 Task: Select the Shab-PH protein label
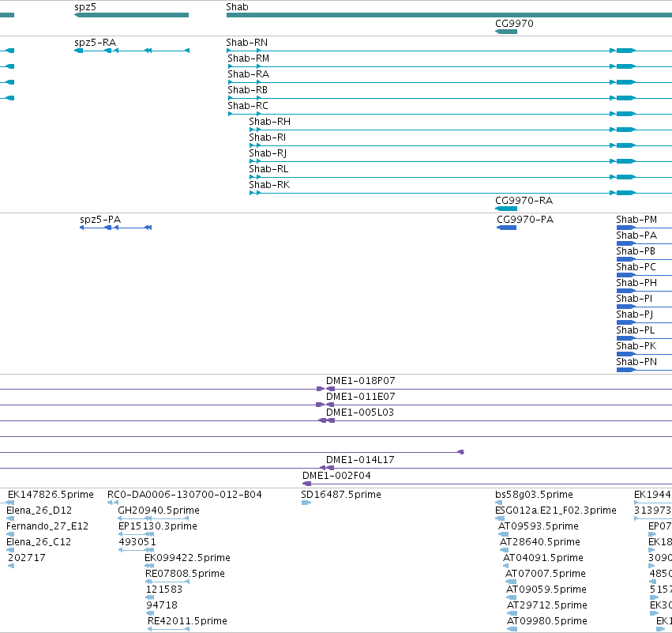pos(636,283)
